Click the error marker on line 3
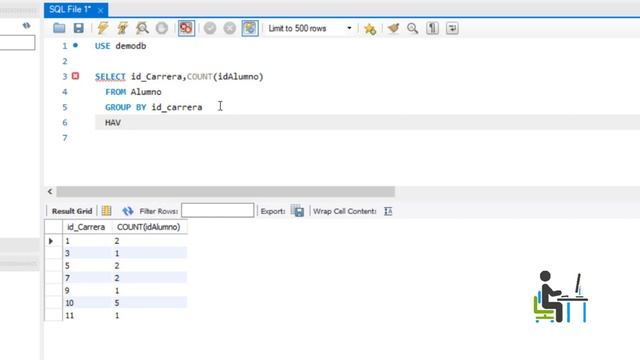The height and width of the screenshot is (360, 640). [76, 76]
